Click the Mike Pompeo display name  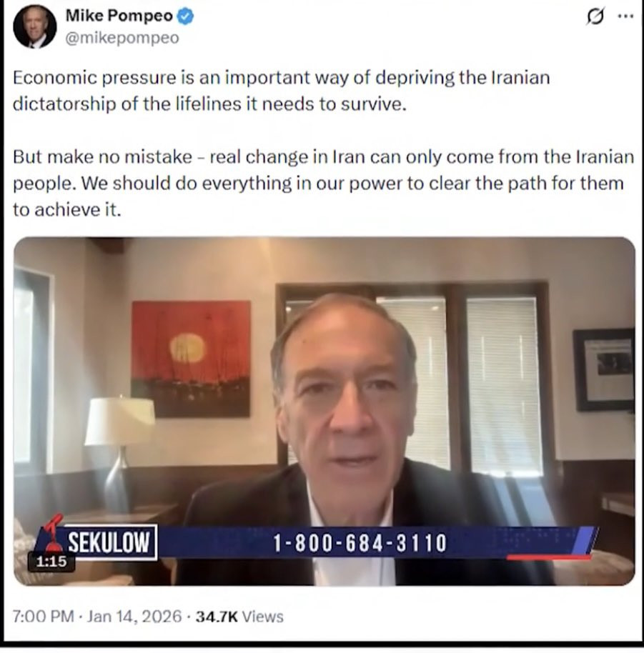coord(119,16)
